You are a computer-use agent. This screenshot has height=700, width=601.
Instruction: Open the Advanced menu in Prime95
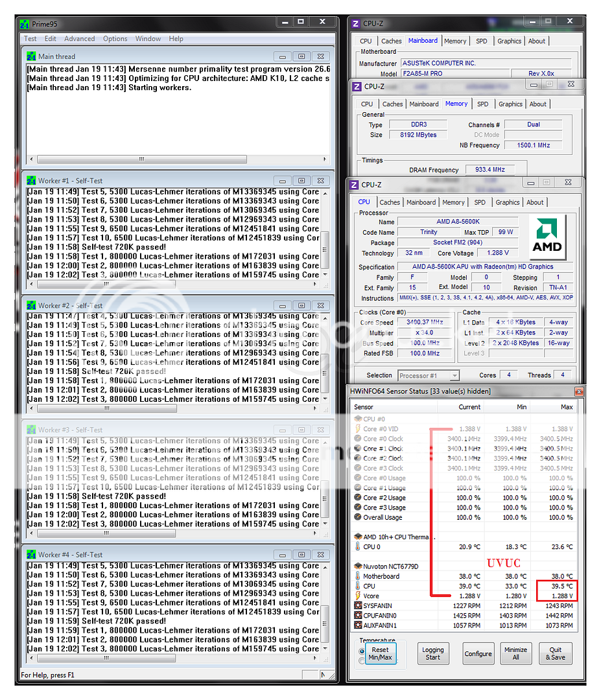[79, 39]
